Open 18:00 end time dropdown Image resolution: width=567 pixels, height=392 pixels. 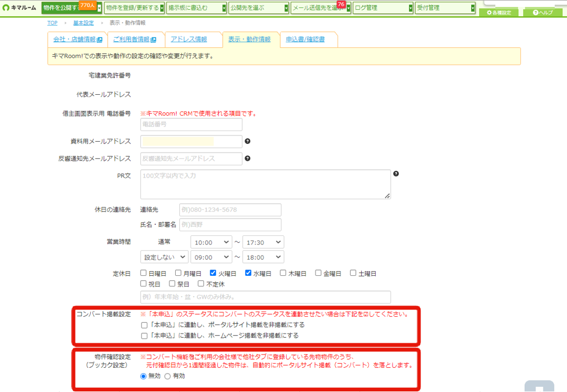click(263, 257)
